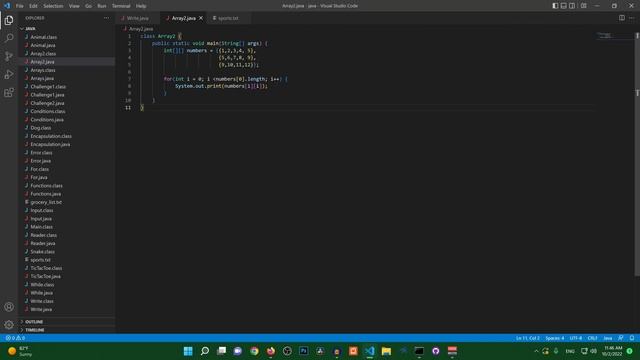Screen dimensions: 640x360
Task: Change the Spaces: 4 indentation setting
Action: [x=555, y=338]
